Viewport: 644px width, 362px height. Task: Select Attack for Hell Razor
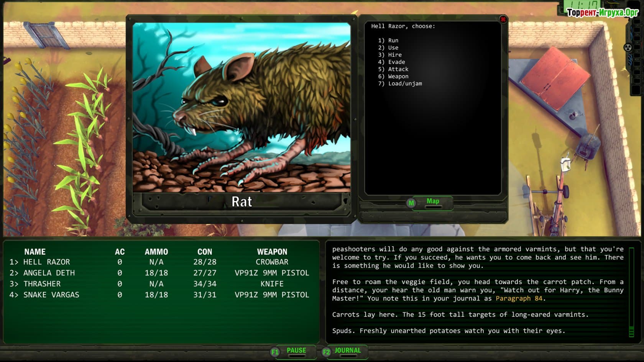pyautogui.click(x=398, y=69)
